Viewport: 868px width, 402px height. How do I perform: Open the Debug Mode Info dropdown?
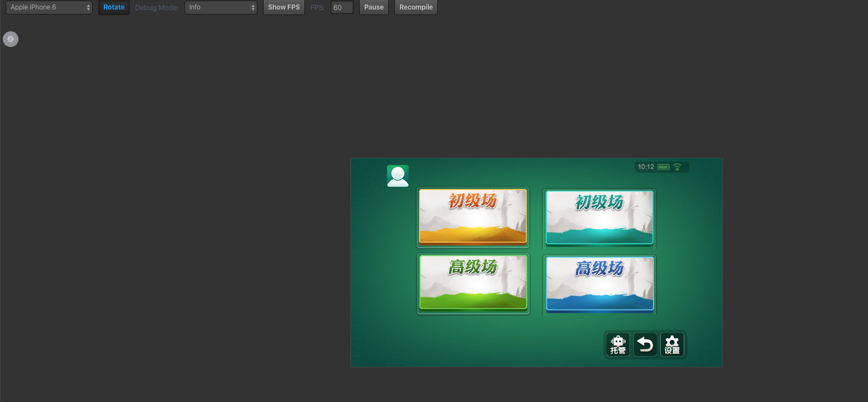point(221,7)
